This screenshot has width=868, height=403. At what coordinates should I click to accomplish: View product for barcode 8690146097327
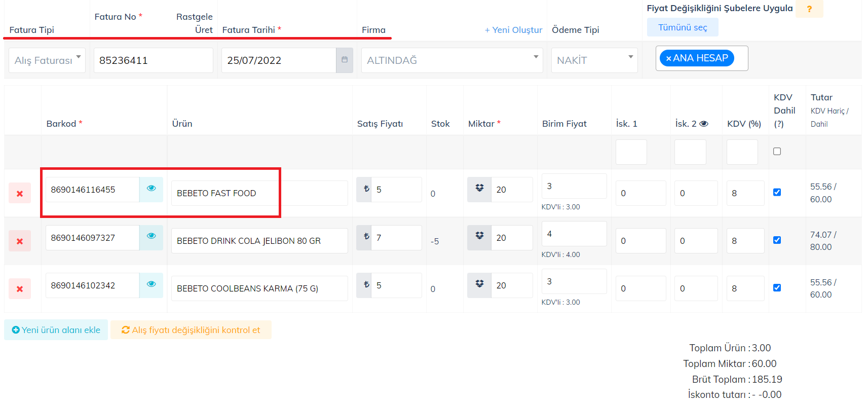(x=151, y=237)
